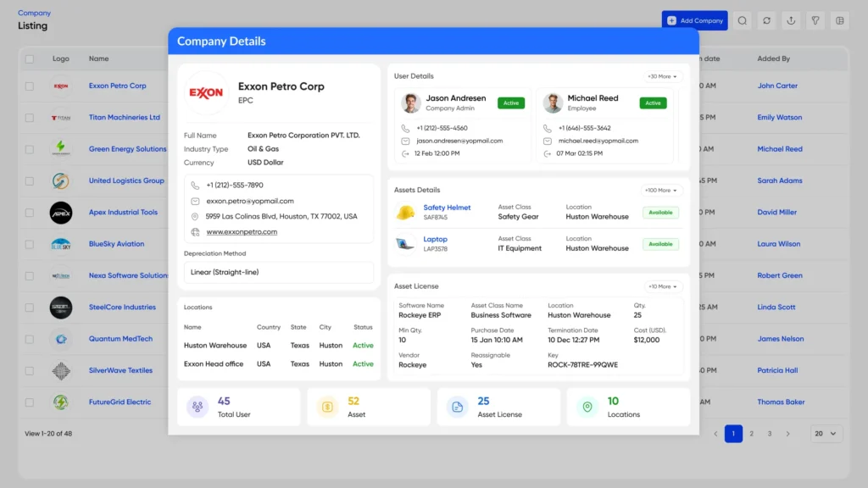Click the Total User stat icon
The height and width of the screenshot is (488, 868).
198,408
